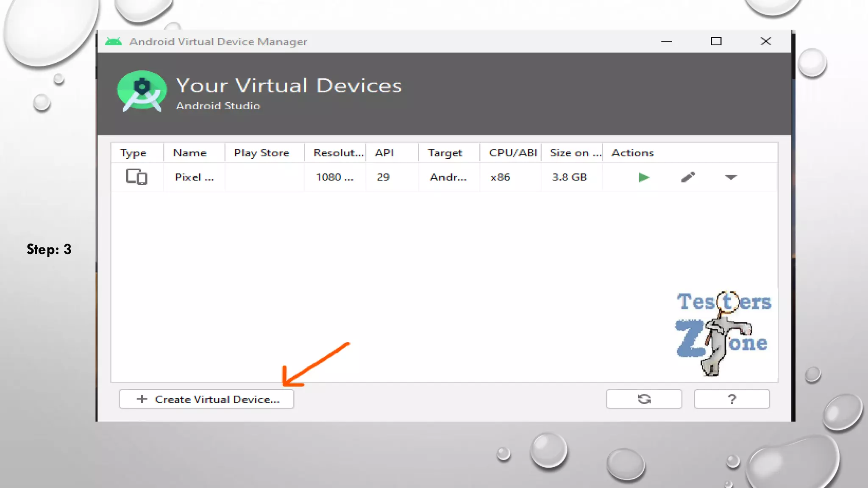Select the Pixel device row by name
The image size is (868, 488).
coord(194,177)
